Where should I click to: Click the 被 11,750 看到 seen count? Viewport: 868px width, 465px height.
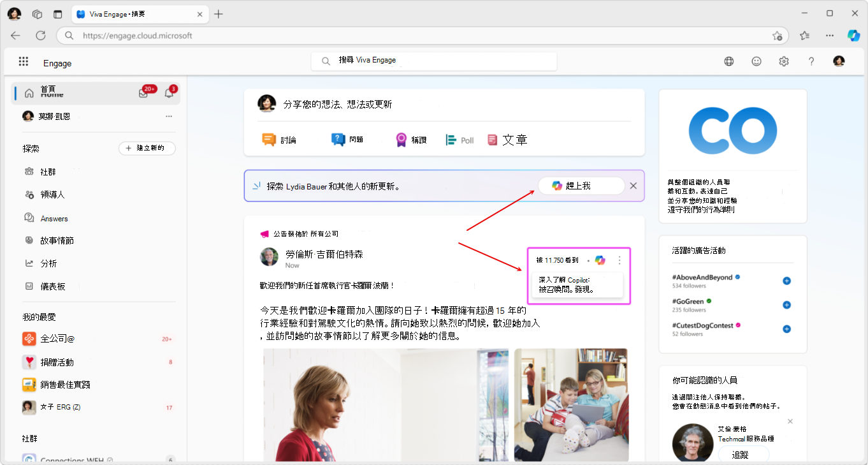[x=557, y=260]
